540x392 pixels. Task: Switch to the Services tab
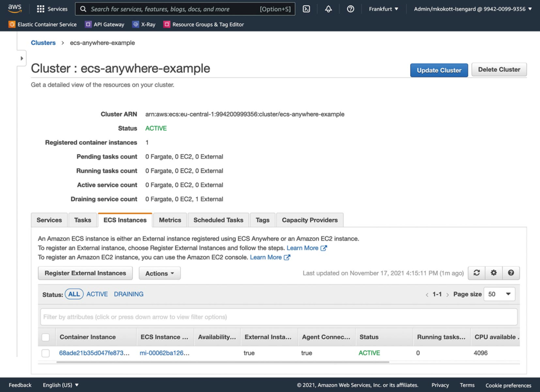click(x=49, y=220)
